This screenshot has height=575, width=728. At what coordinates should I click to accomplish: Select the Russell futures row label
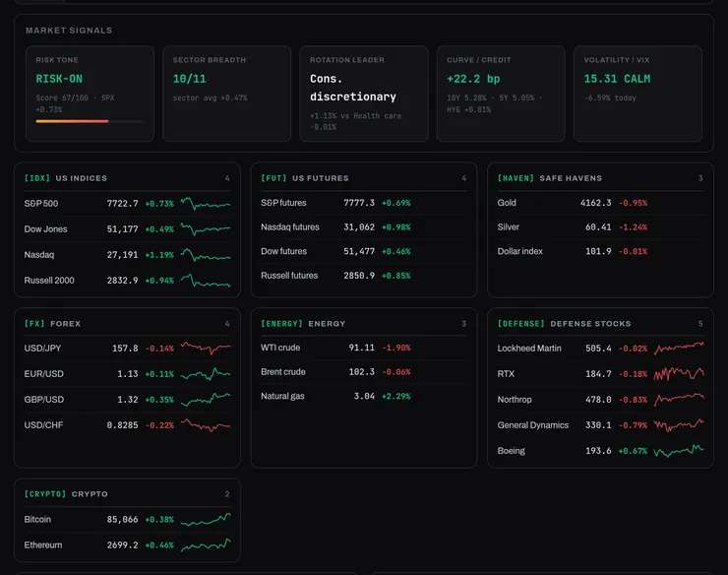click(289, 276)
